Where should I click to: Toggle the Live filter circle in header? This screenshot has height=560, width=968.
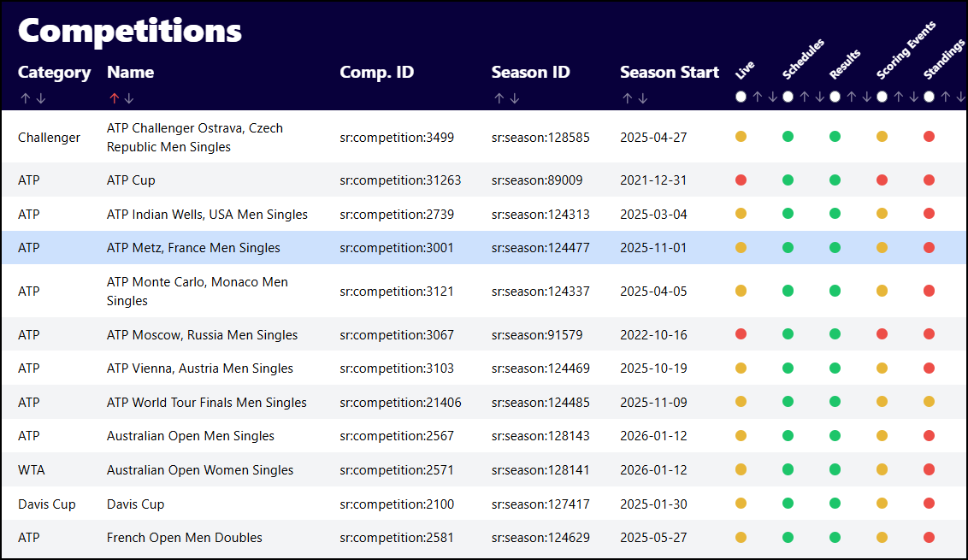click(x=741, y=97)
